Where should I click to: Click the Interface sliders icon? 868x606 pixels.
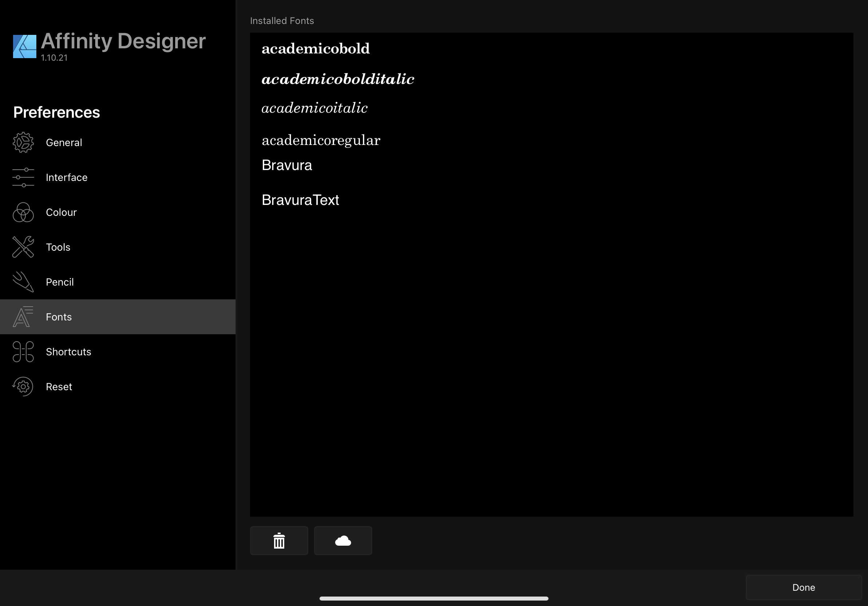(x=23, y=178)
